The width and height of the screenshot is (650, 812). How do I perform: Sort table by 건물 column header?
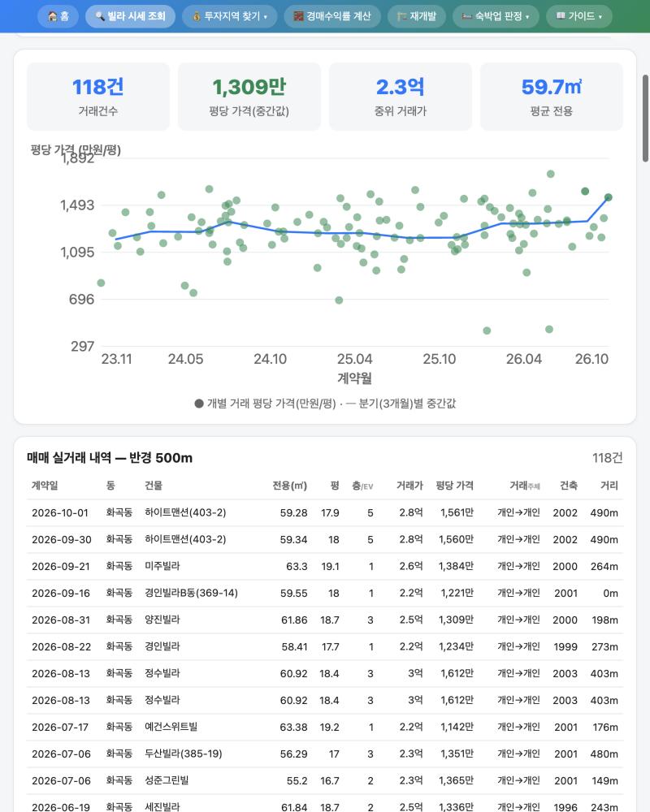[154, 486]
